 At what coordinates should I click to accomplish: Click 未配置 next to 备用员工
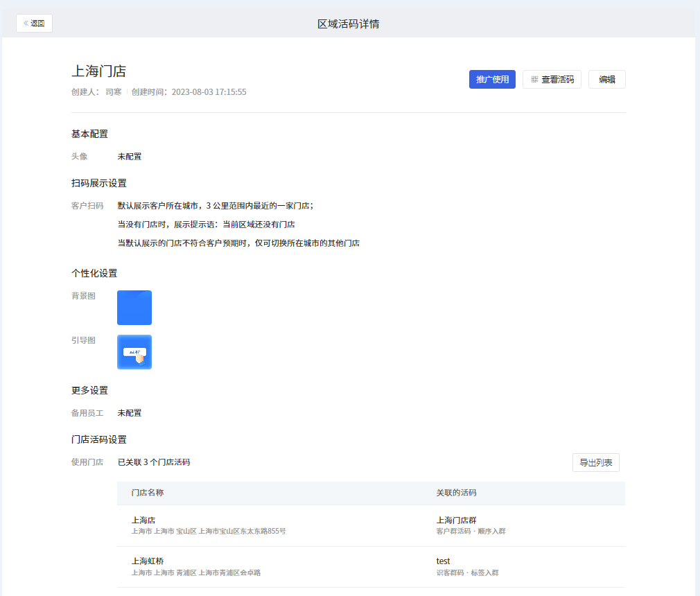130,413
